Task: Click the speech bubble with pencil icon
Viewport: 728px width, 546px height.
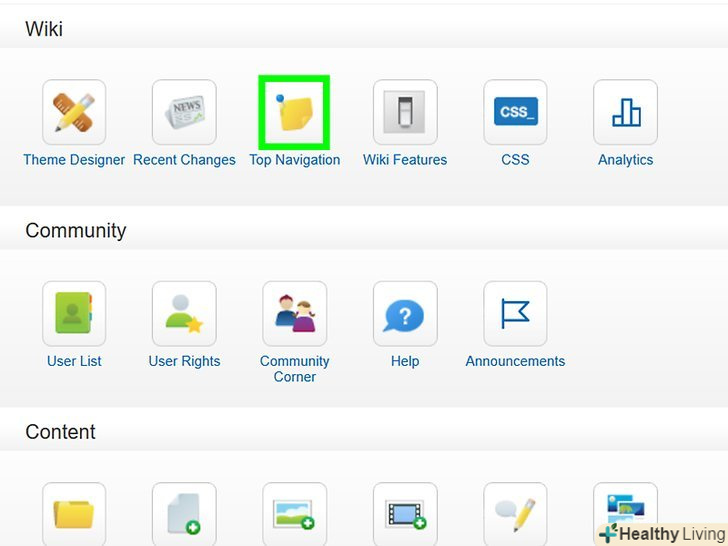Action: pyautogui.click(x=515, y=514)
